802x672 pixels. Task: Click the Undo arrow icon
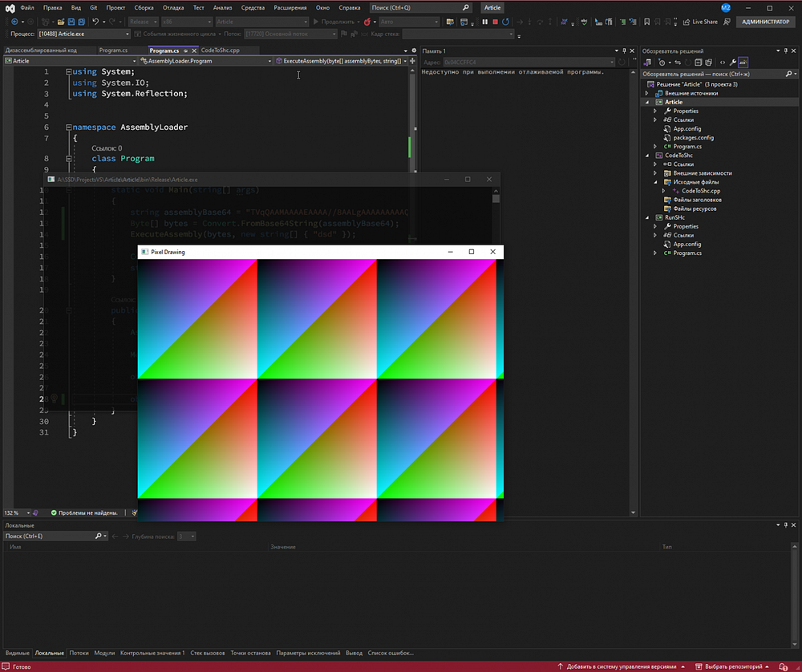pos(95,22)
